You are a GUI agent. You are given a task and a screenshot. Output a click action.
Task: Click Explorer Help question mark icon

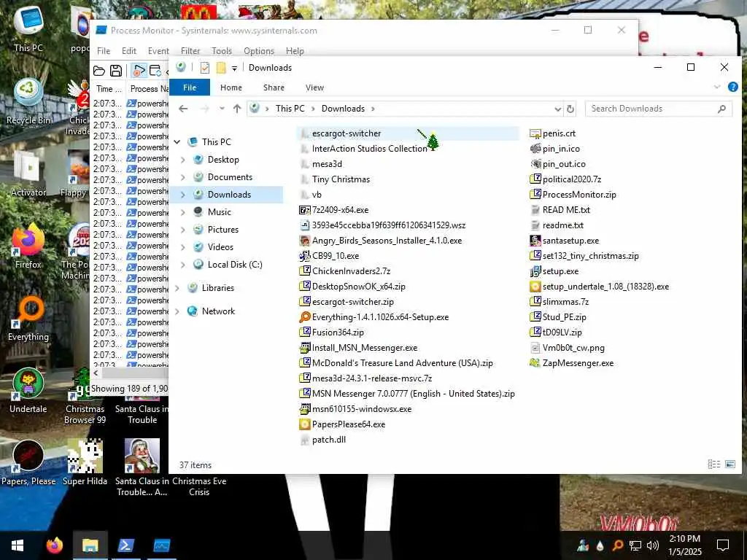pyautogui.click(x=732, y=87)
